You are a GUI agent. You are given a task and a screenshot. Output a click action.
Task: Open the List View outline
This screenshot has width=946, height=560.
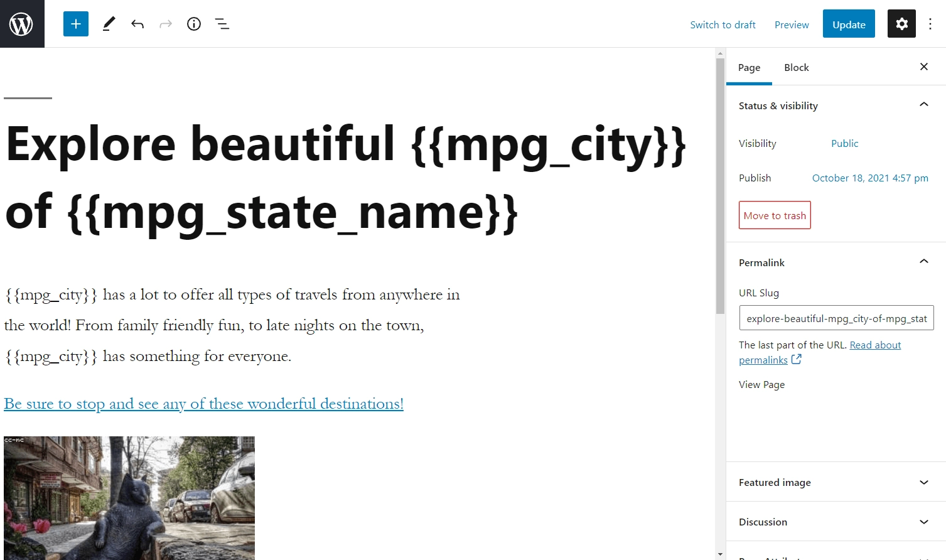click(222, 24)
